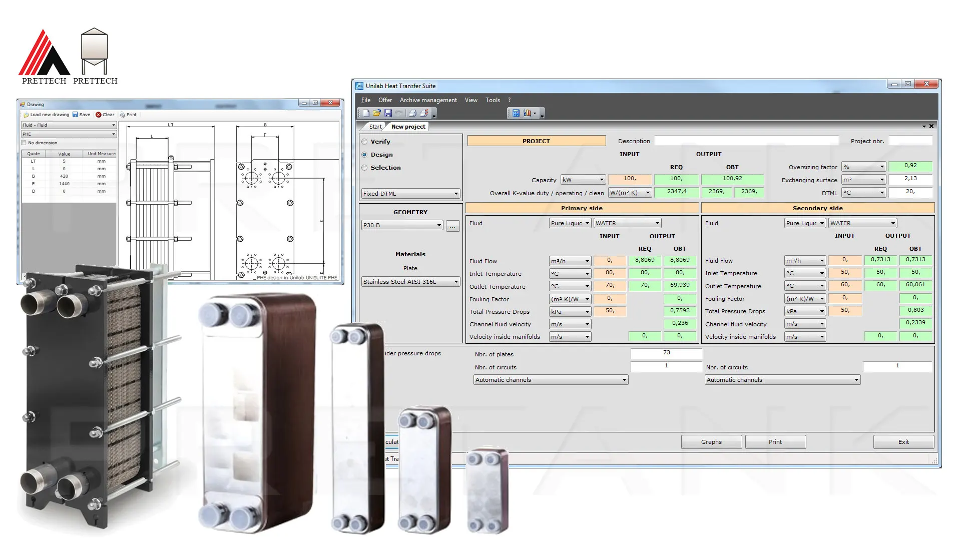Open the Archive management menu
The width and height of the screenshot is (961, 560).
pyautogui.click(x=428, y=100)
